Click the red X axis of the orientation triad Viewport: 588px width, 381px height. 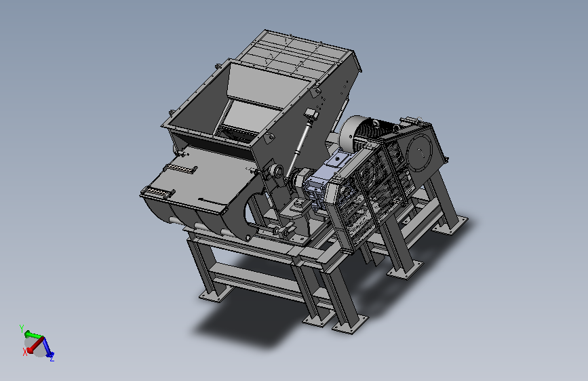coord(34,346)
